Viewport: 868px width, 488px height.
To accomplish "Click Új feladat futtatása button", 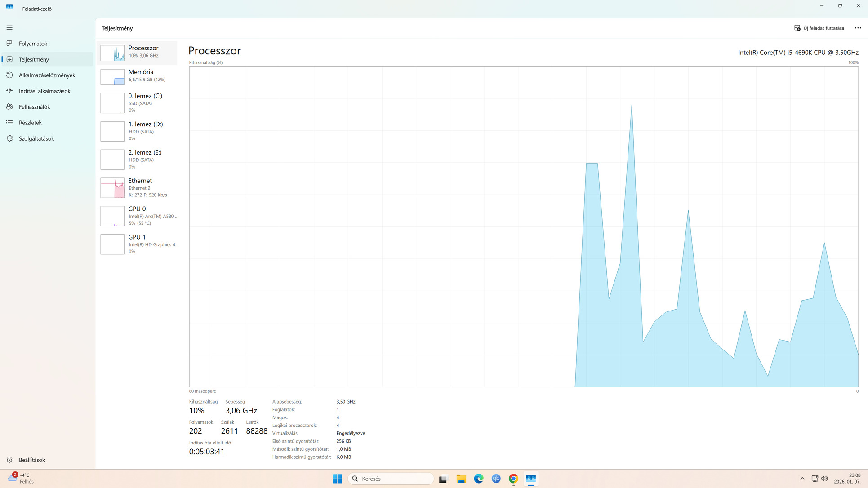I will [823, 28].
